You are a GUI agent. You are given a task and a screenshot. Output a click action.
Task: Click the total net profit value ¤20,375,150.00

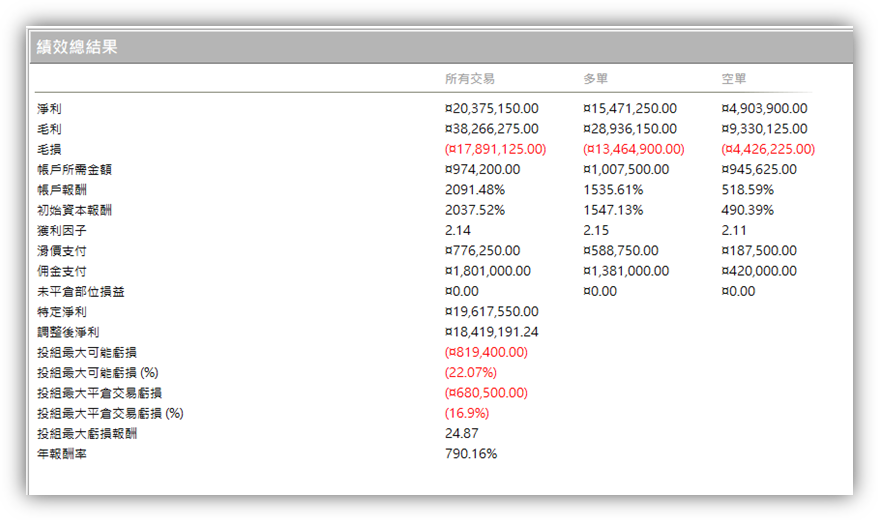(x=492, y=109)
